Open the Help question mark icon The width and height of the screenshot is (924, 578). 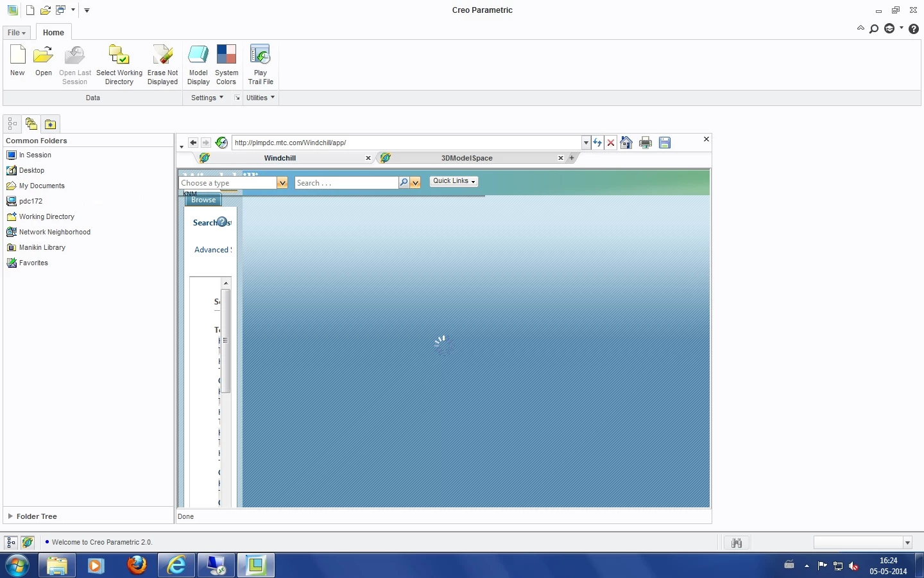[914, 29]
